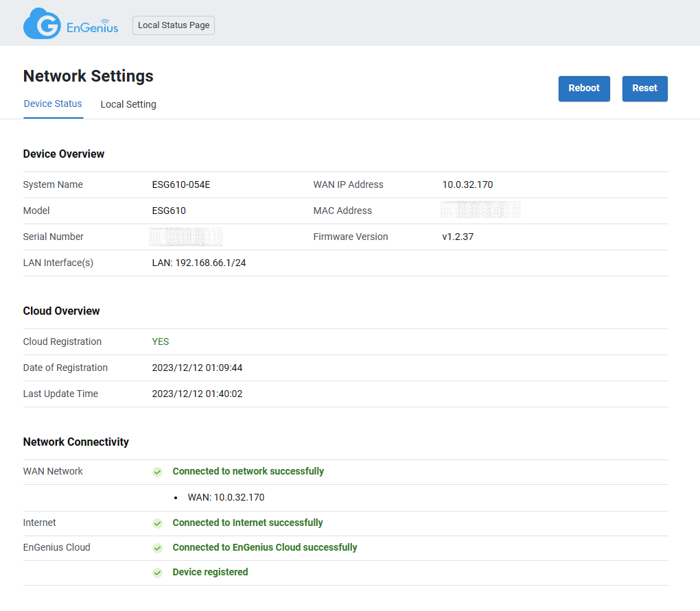The image size is (700, 611).
Task: Click the Date of Registration label
Action: 65,368
